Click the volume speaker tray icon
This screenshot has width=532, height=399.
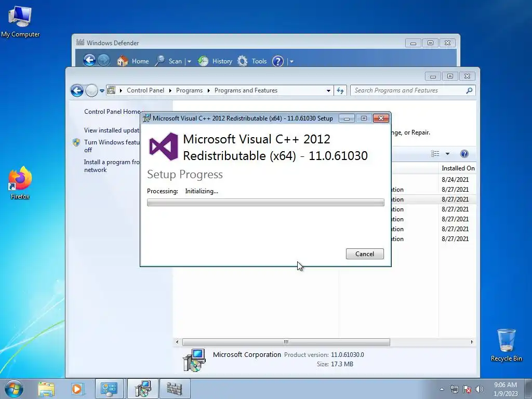(480, 389)
